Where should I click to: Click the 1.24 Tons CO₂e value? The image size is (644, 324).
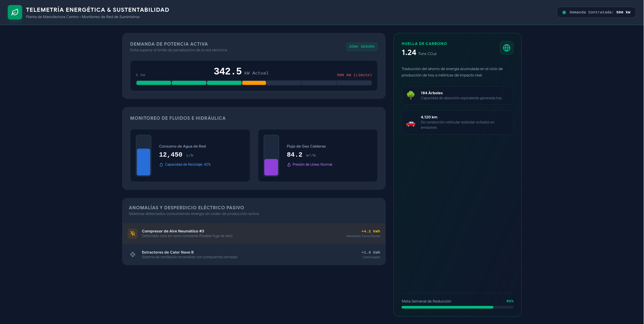(x=419, y=53)
